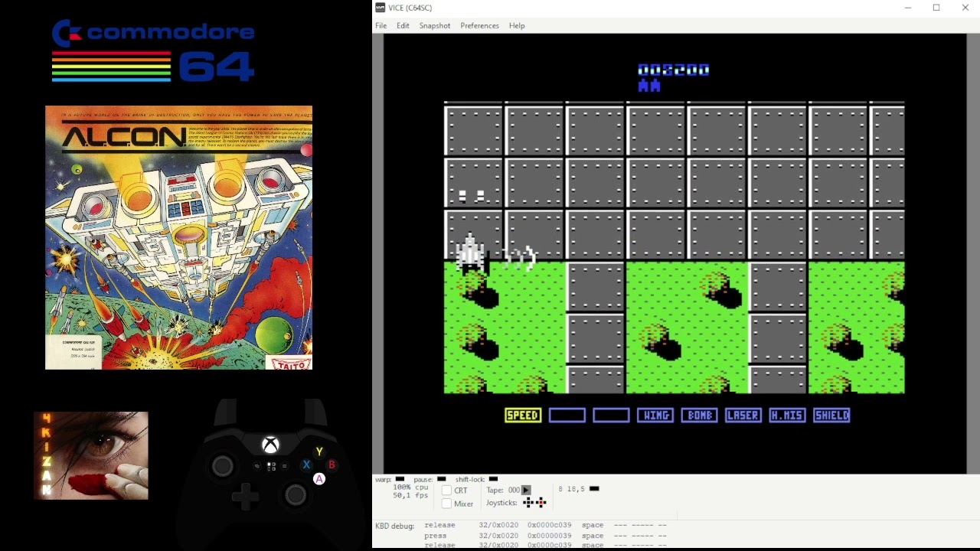
Task: Click the 50,1 fps readout
Action: click(410, 495)
